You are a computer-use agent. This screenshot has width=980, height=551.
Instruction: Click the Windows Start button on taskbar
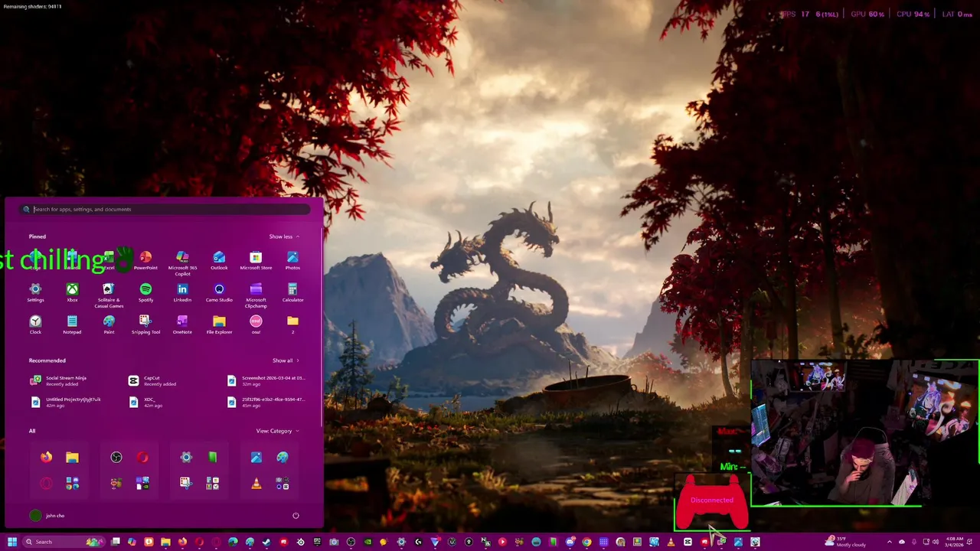click(x=11, y=542)
